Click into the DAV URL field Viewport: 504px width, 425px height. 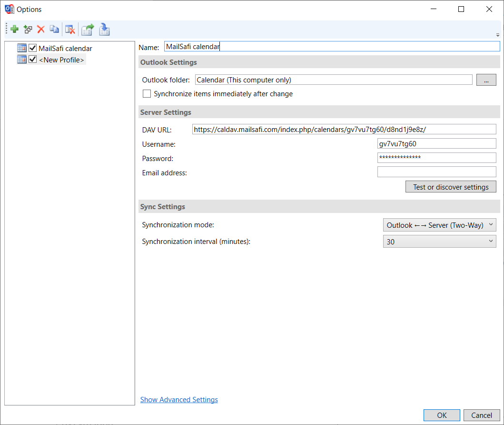[x=344, y=129]
